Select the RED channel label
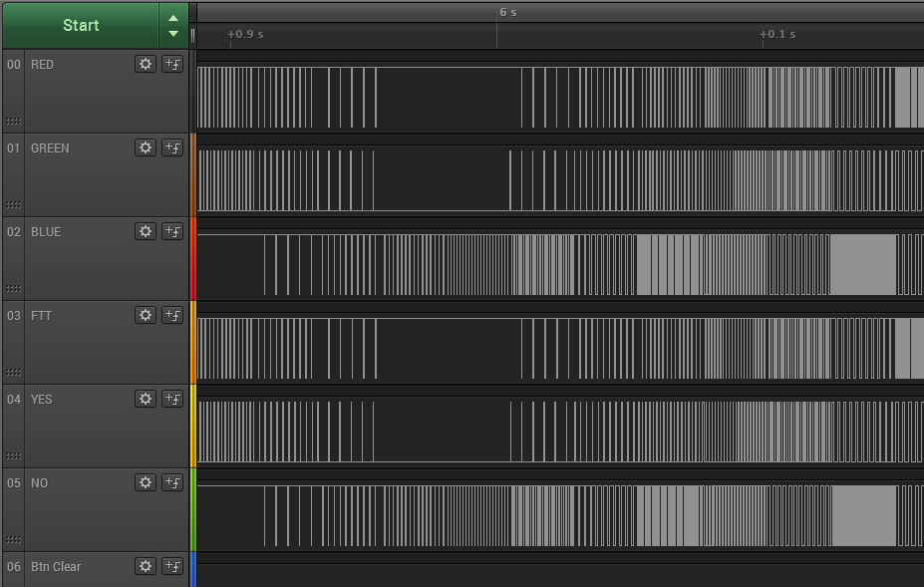Screen dimensions: 924x587 42,64
